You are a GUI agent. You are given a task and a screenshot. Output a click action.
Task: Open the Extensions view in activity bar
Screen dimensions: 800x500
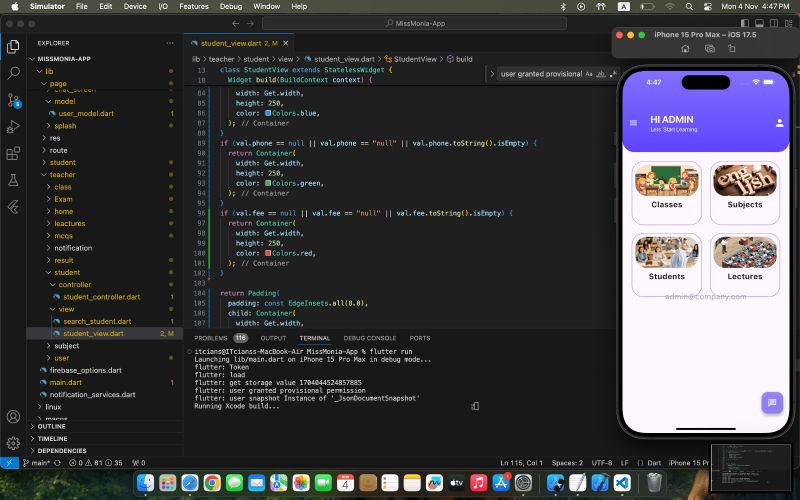pos(13,154)
